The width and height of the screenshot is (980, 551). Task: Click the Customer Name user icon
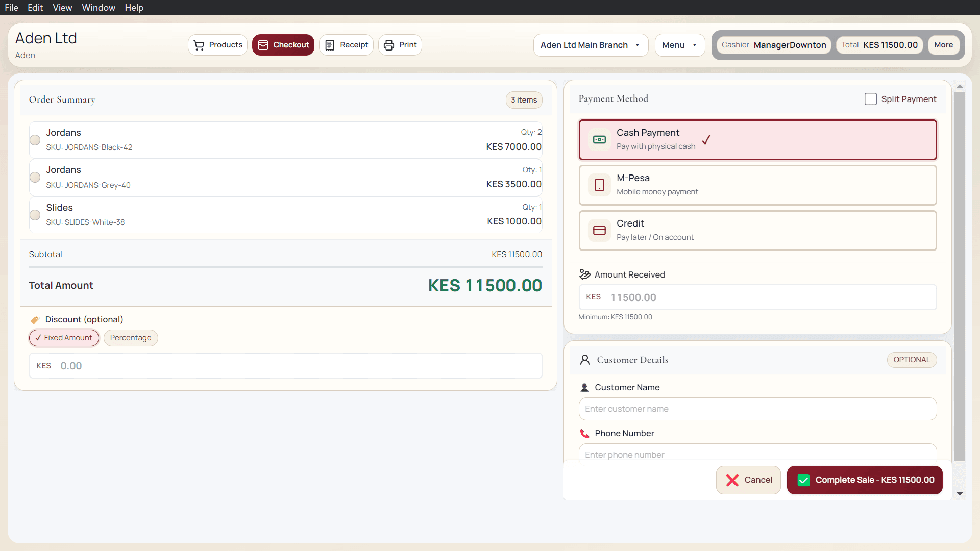click(585, 388)
